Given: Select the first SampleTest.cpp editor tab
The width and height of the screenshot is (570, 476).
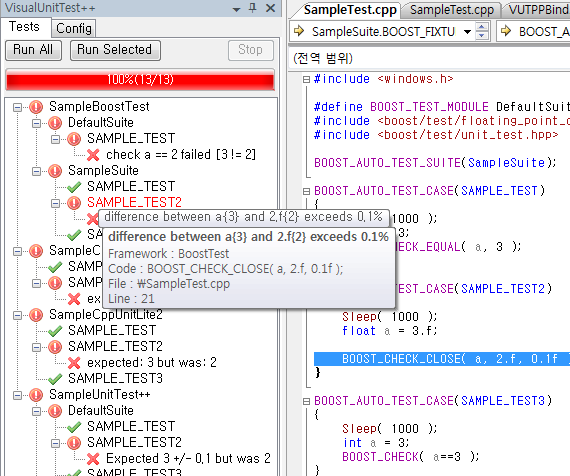Looking at the screenshot, I should (350, 10).
